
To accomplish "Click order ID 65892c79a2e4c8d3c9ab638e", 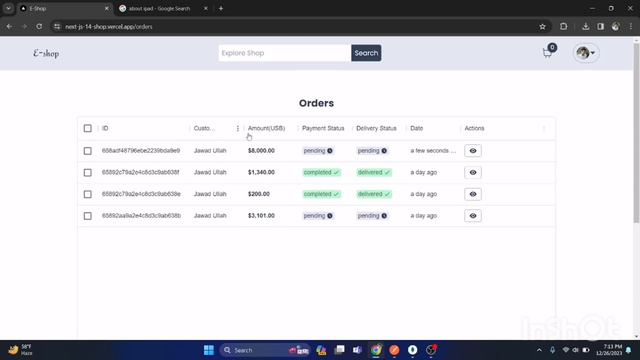I will click(x=141, y=194).
